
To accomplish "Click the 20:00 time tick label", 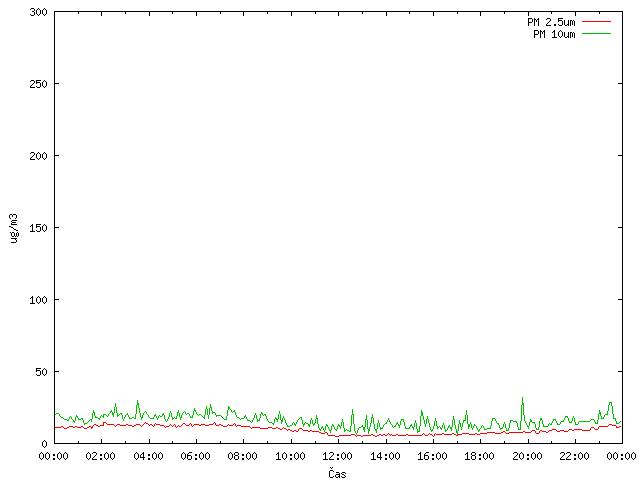I will coord(527,456).
